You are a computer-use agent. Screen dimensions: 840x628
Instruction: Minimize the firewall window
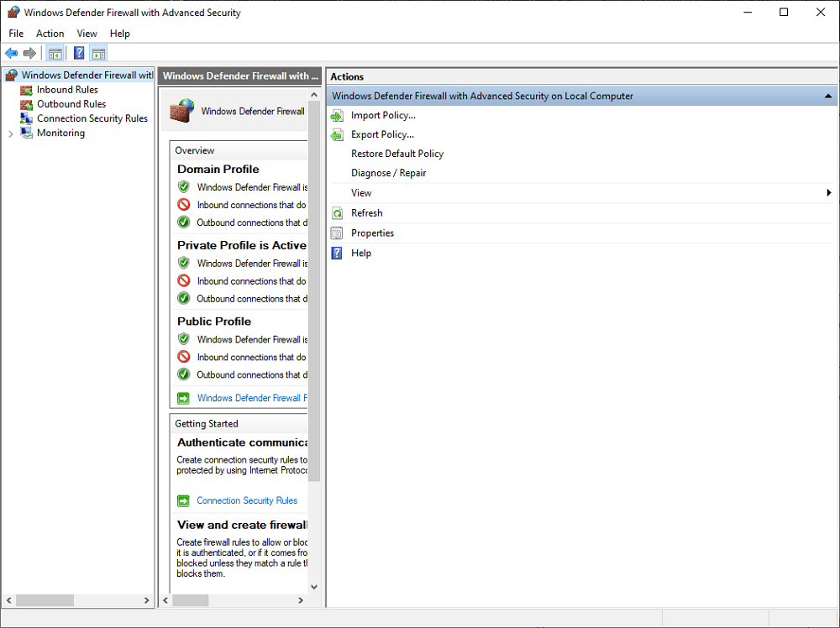[x=748, y=13]
